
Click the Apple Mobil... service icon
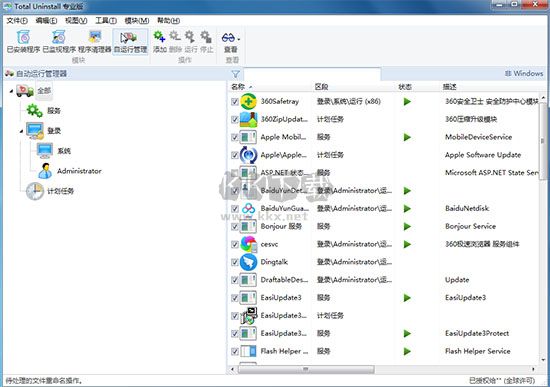[248, 137]
